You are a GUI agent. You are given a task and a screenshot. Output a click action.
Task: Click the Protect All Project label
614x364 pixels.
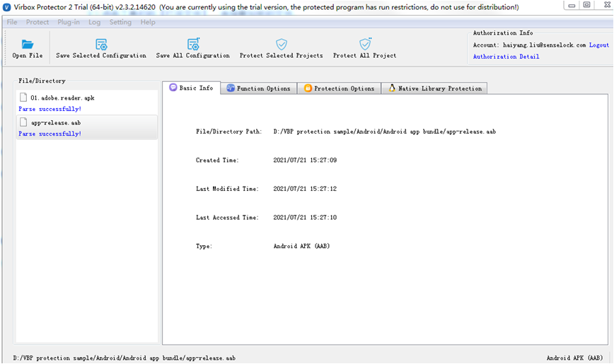pos(364,56)
